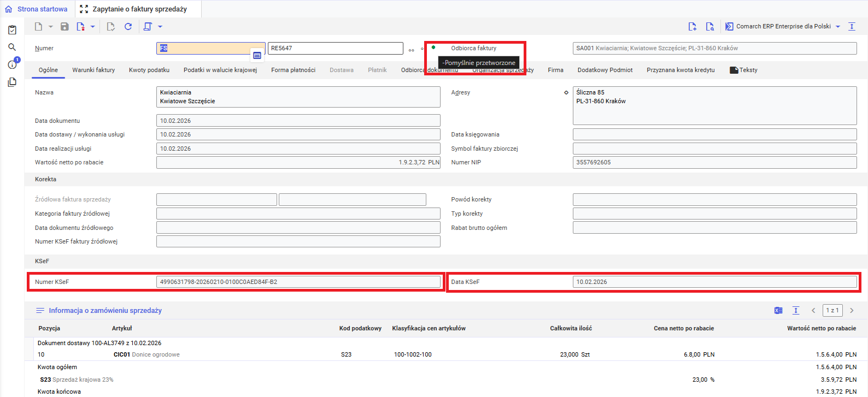This screenshot has height=397, width=868.
Task: Export order table to Excel
Action: point(778,310)
